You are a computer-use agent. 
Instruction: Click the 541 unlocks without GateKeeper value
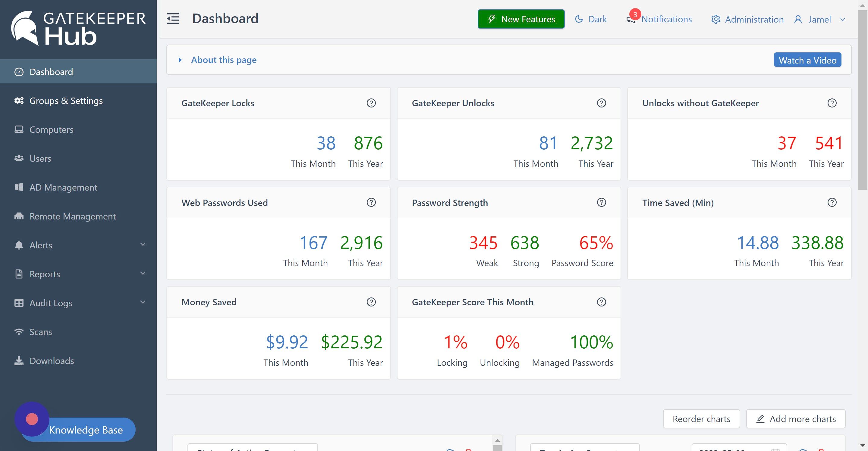click(829, 143)
